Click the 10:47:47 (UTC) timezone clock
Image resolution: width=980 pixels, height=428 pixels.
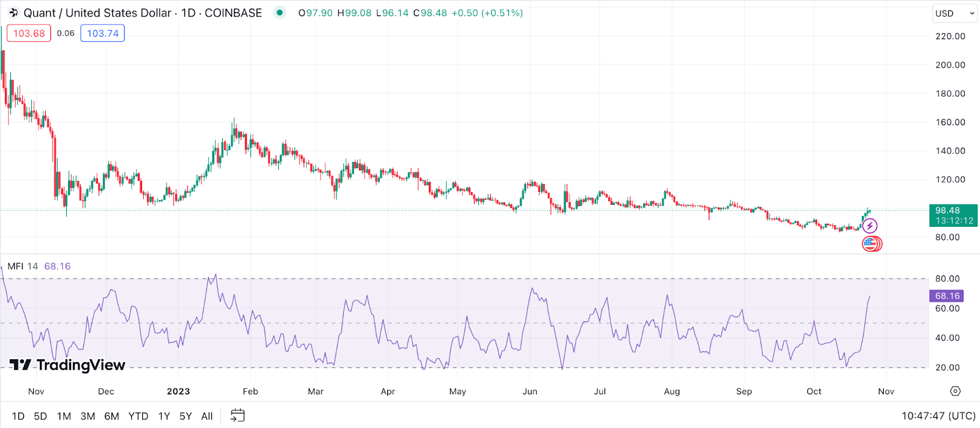(x=938, y=416)
